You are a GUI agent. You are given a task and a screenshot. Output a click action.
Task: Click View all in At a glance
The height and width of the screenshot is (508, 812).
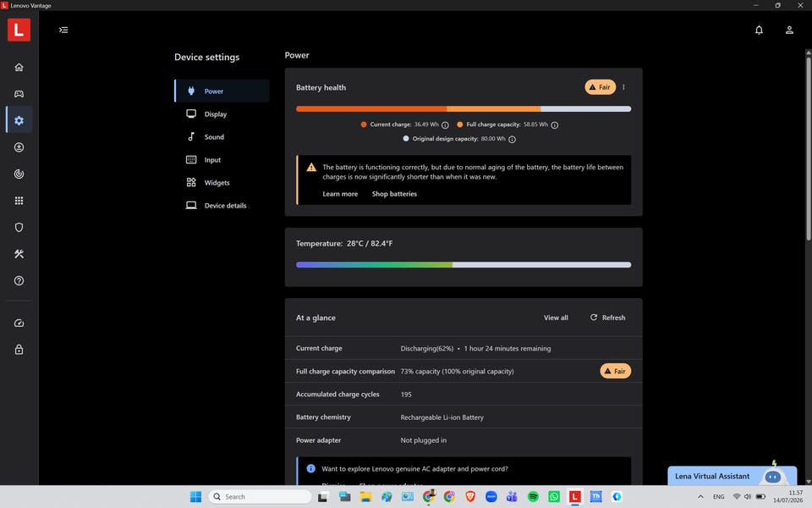[556, 317]
